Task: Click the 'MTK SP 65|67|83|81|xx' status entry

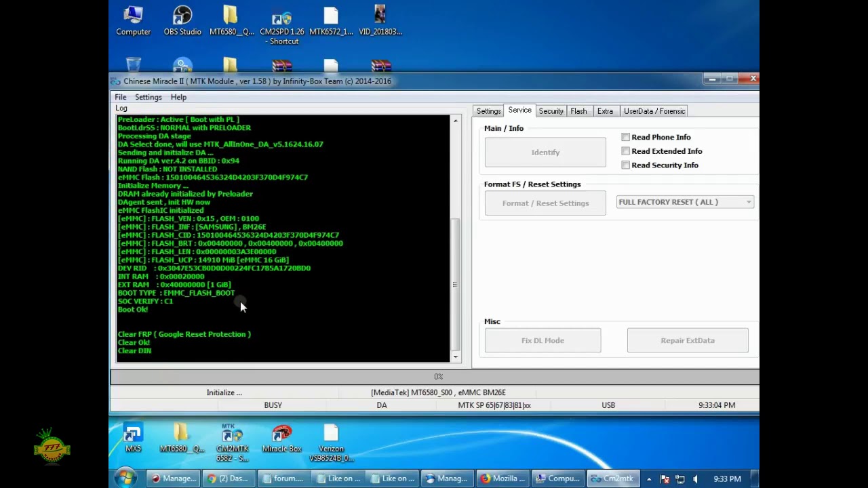Action: (x=494, y=405)
